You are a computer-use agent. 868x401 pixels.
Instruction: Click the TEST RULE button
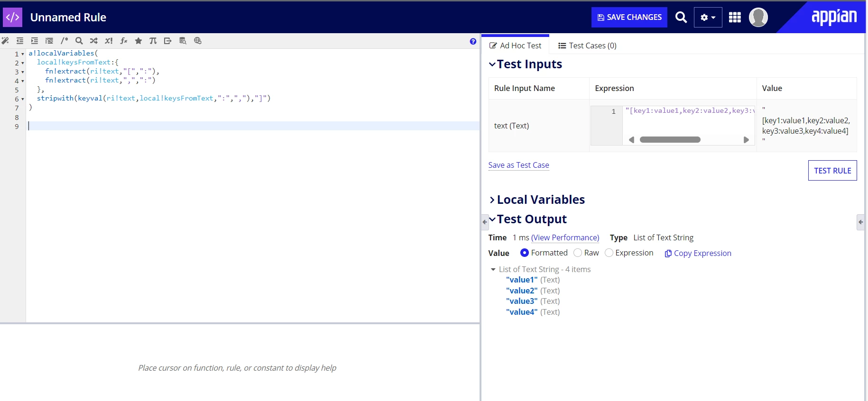832,171
